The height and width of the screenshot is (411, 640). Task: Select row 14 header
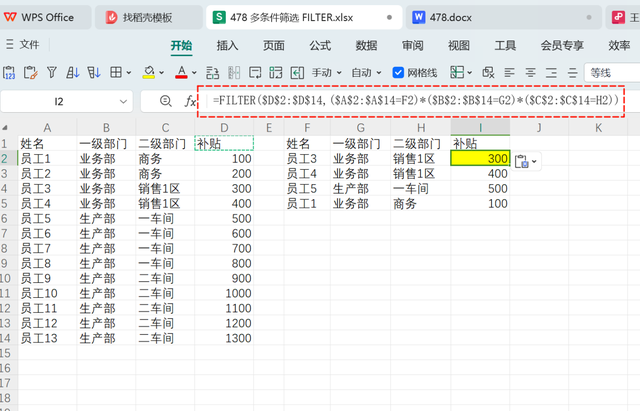tap(9, 338)
